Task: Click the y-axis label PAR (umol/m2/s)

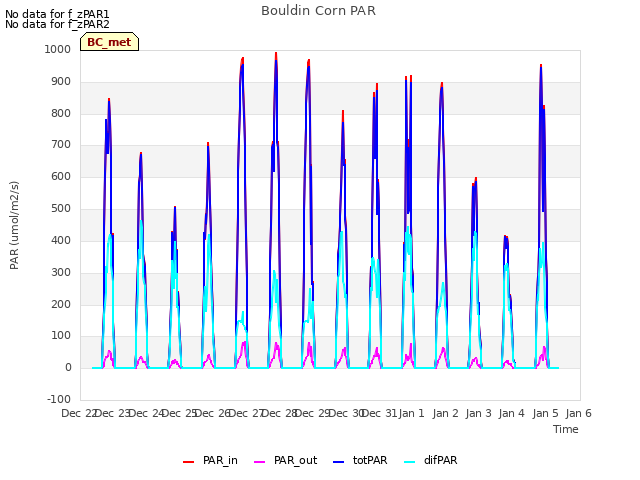Action: point(14,225)
